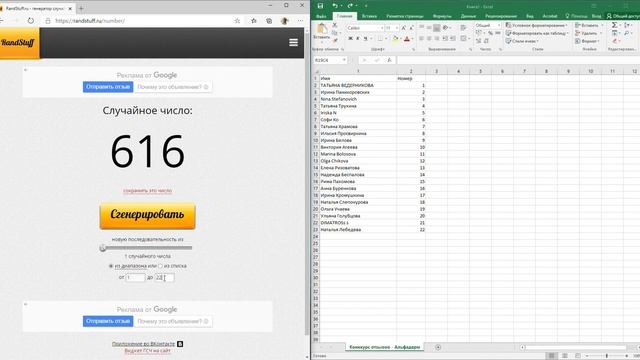
Task: Apply underline formatting in Excel
Action: (365, 38)
